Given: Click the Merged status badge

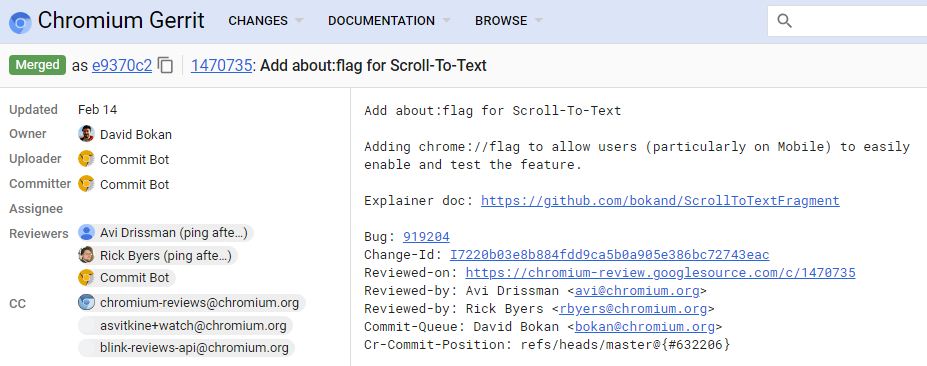Looking at the screenshot, I should click(37, 65).
